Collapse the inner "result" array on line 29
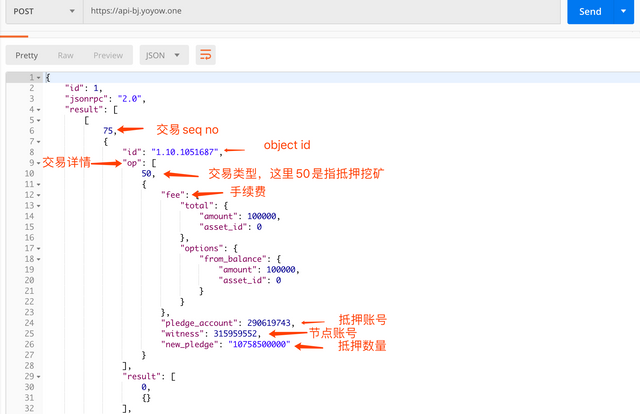 (38, 376)
